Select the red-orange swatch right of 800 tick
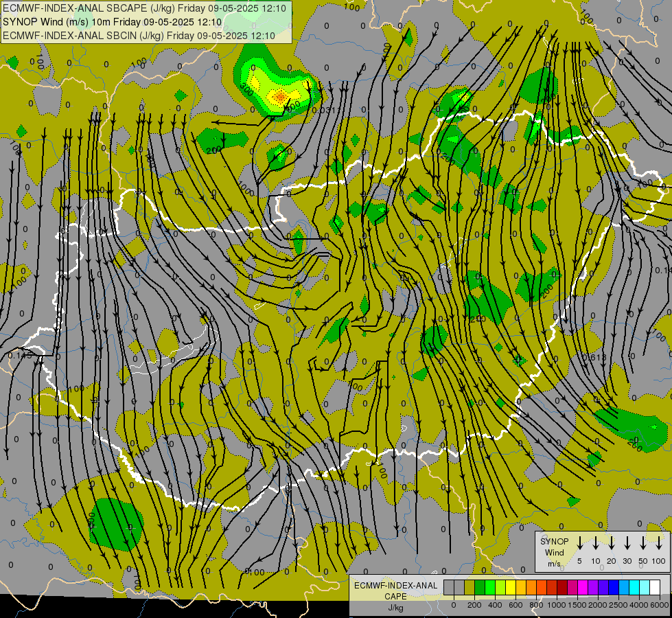Viewport: 672px width, 618px height. coord(542,587)
